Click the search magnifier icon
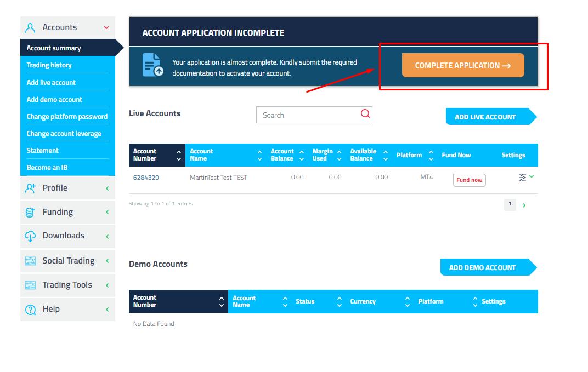This screenshot has width=588, height=372. click(365, 115)
